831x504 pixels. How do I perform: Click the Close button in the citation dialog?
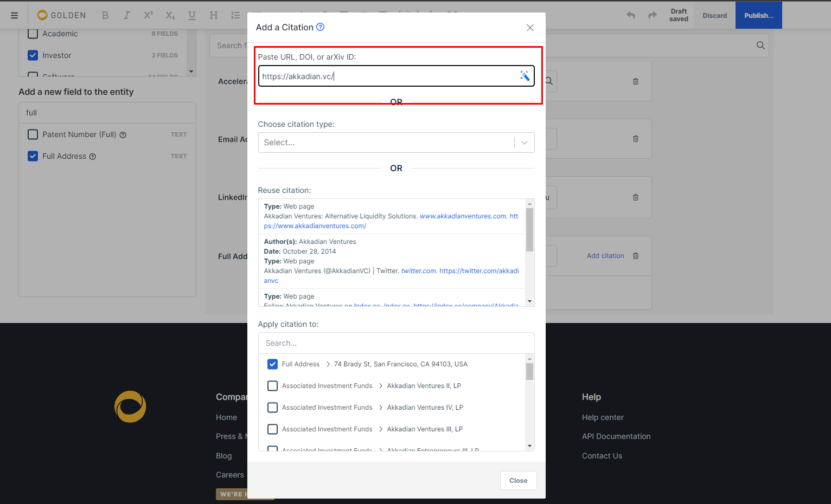[x=519, y=481]
